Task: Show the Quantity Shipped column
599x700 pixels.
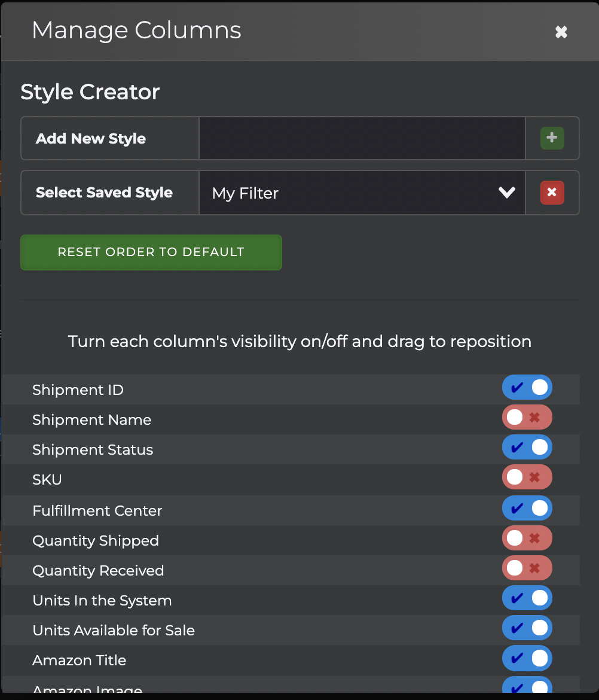Action: click(527, 538)
